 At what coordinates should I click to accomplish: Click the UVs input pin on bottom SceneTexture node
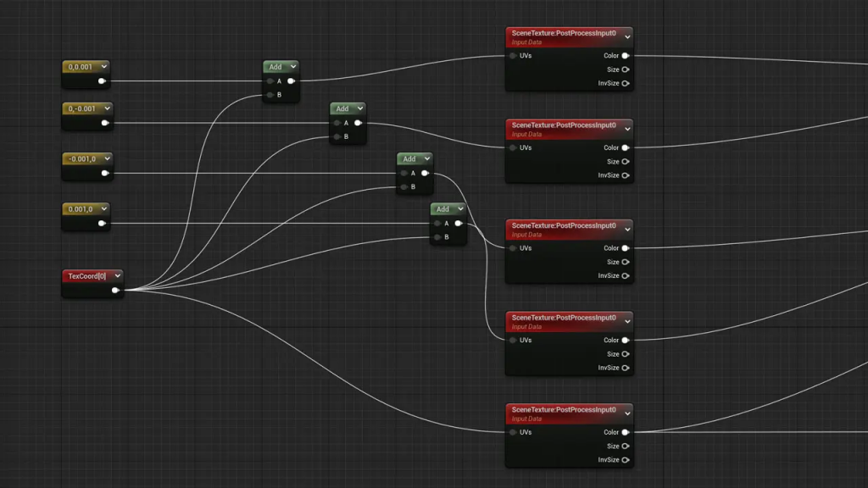pos(514,432)
